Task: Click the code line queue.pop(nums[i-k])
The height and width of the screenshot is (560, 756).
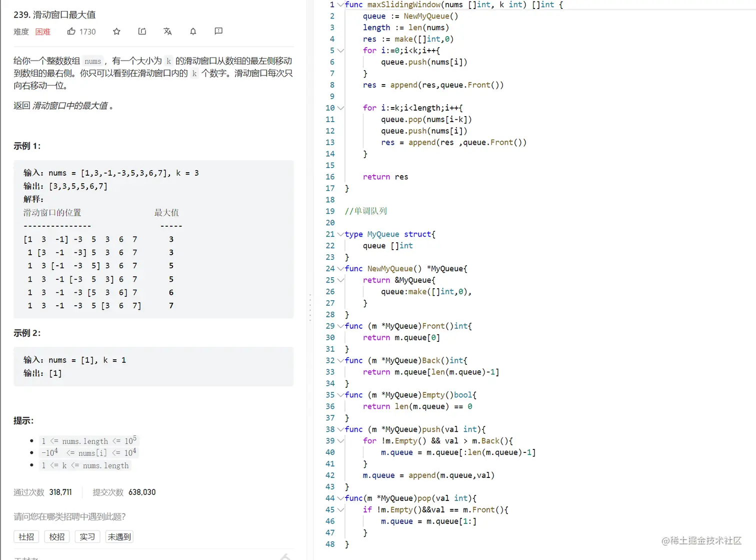Action: click(426, 120)
